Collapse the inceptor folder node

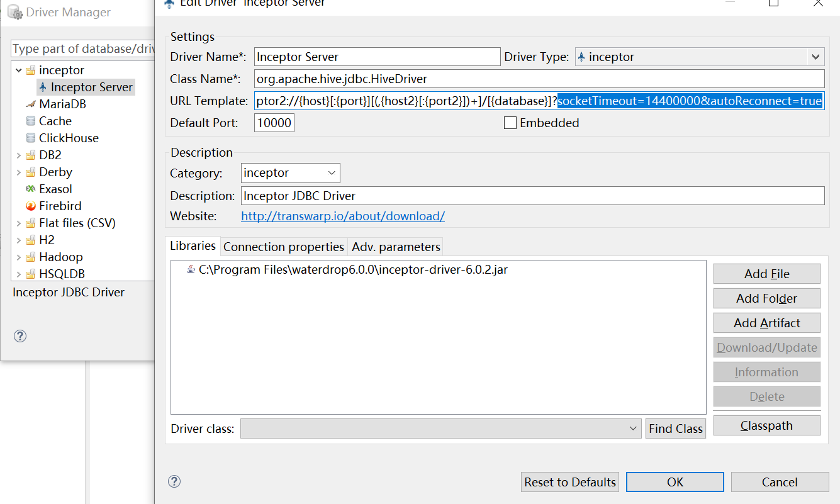point(18,70)
